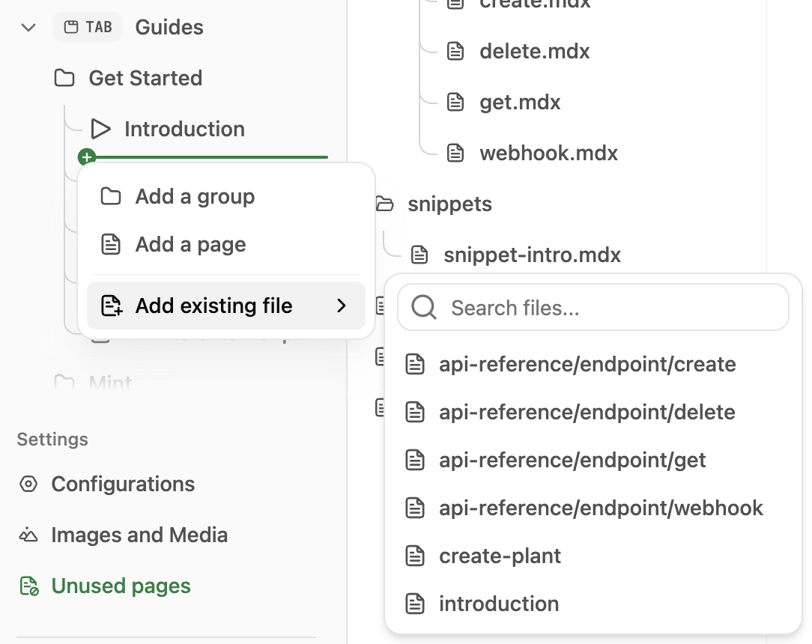Expand the Add existing file submenu arrow

(342, 306)
